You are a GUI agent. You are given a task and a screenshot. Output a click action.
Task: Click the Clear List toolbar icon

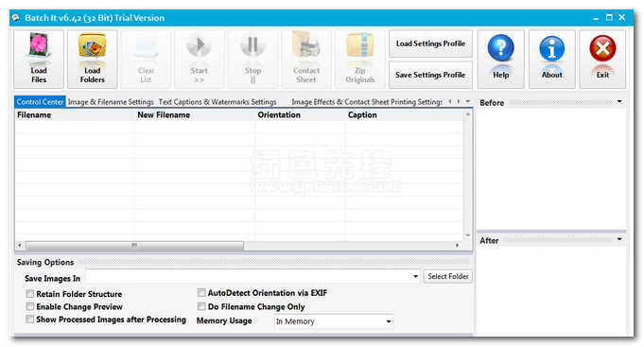coord(146,59)
